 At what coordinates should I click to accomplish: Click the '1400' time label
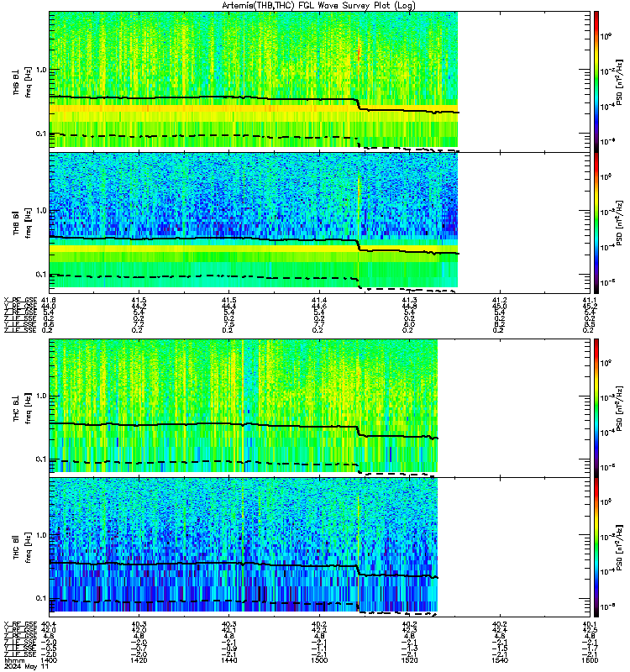[x=49, y=660]
